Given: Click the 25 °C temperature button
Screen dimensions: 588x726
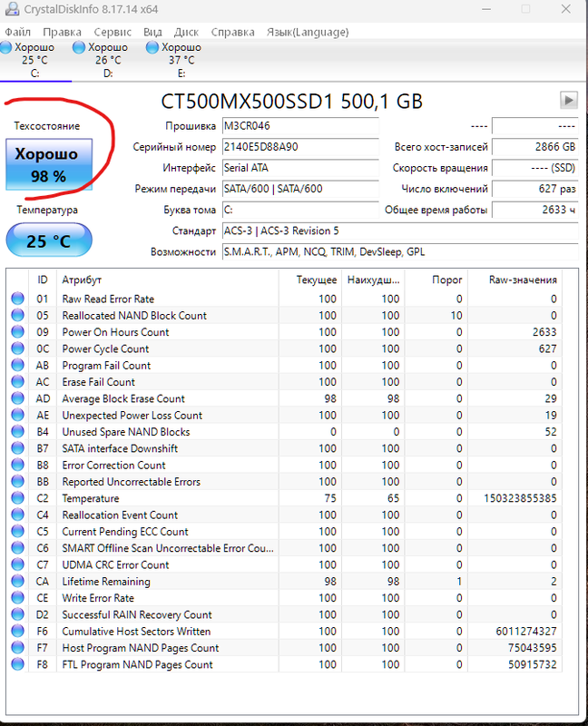Looking at the screenshot, I should (49, 240).
